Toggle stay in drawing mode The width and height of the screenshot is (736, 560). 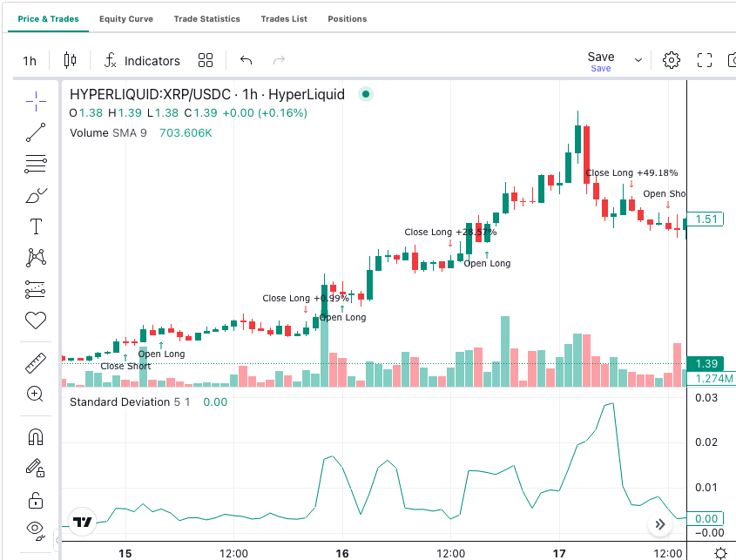click(36, 468)
